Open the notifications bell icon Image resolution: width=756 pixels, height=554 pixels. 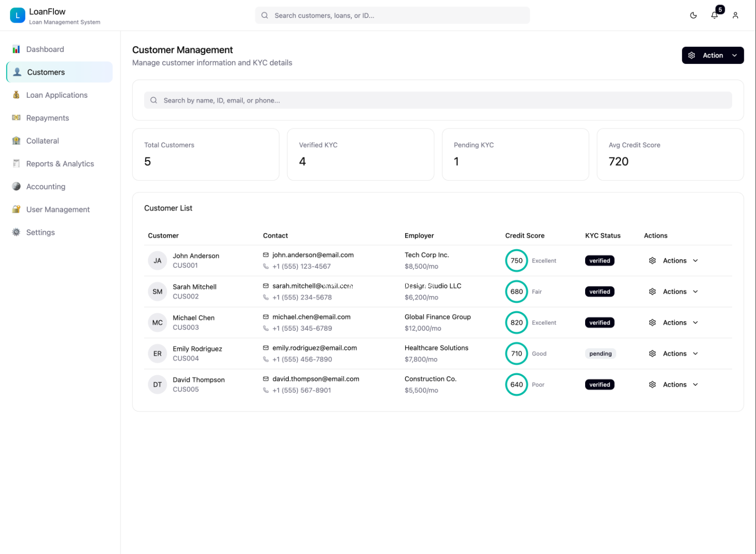click(x=715, y=16)
